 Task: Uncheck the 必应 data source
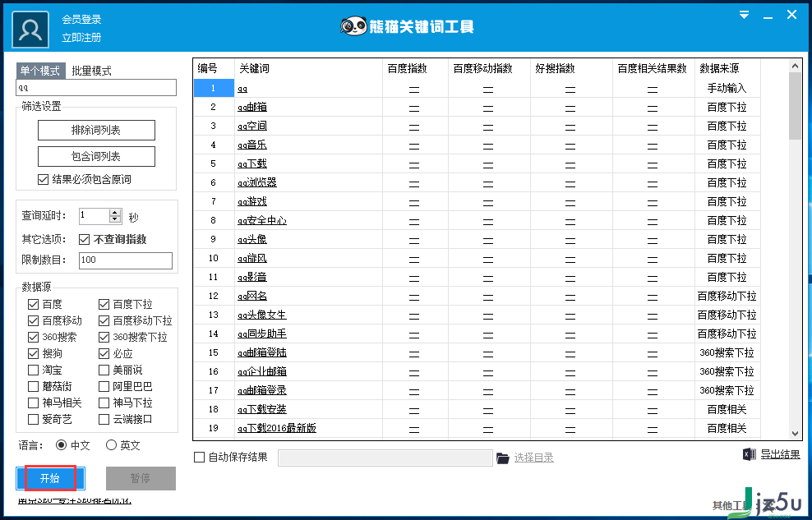[104, 354]
